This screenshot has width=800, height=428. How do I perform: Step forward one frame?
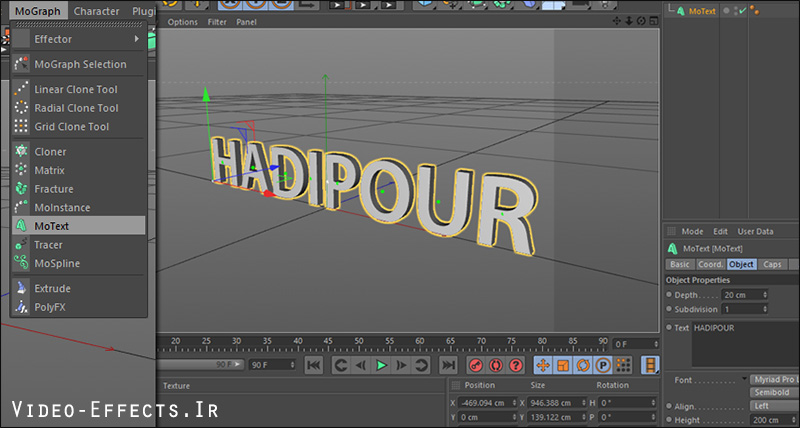(x=402, y=365)
